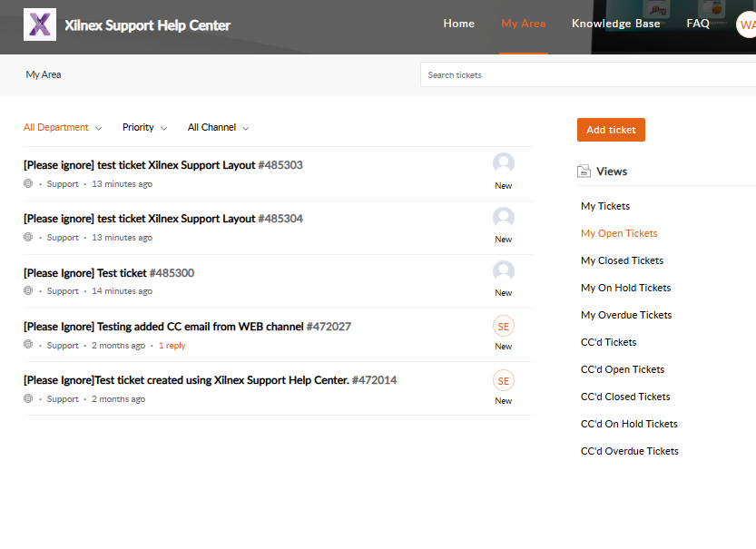Click assignee avatar for ticket #485303

click(x=504, y=164)
